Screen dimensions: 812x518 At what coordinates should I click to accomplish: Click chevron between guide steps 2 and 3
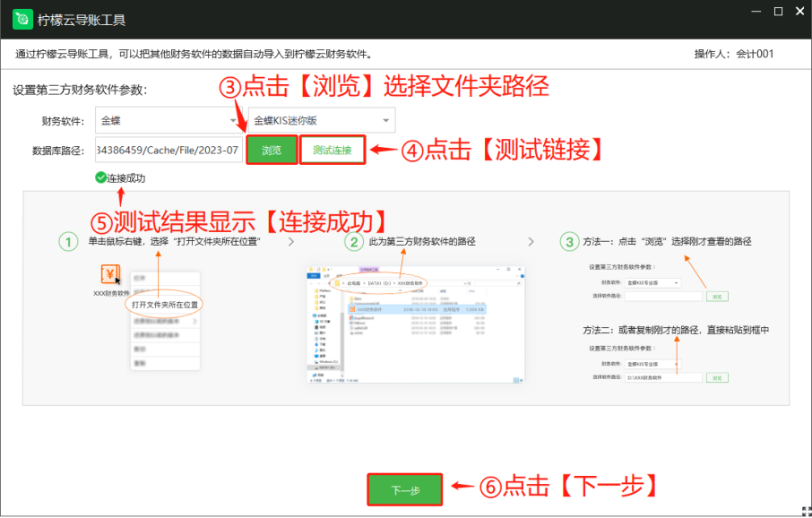coord(531,241)
